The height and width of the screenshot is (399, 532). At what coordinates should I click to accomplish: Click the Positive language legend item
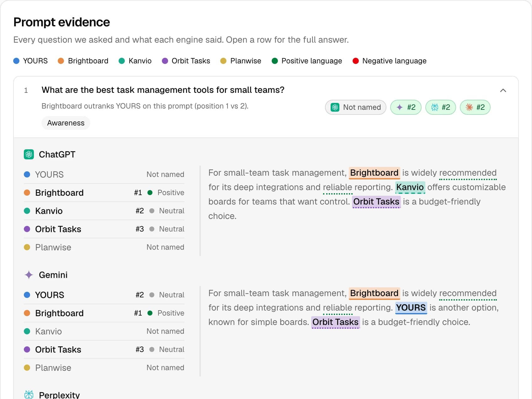click(x=307, y=61)
